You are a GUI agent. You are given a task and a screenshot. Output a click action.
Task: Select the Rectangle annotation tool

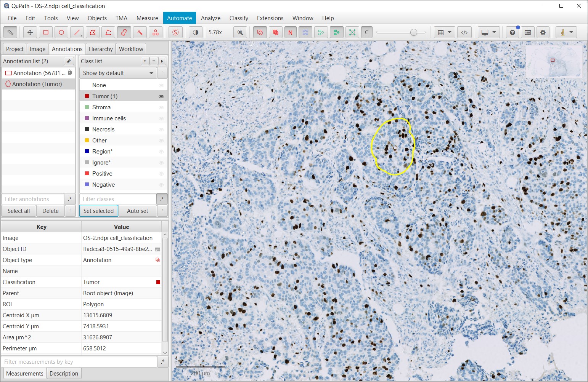[46, 32]
